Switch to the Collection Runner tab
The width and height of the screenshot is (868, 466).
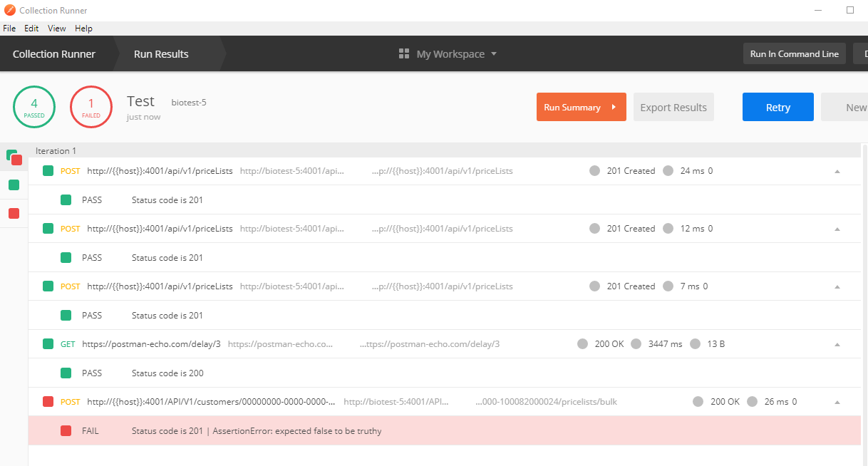click(54, 54)
